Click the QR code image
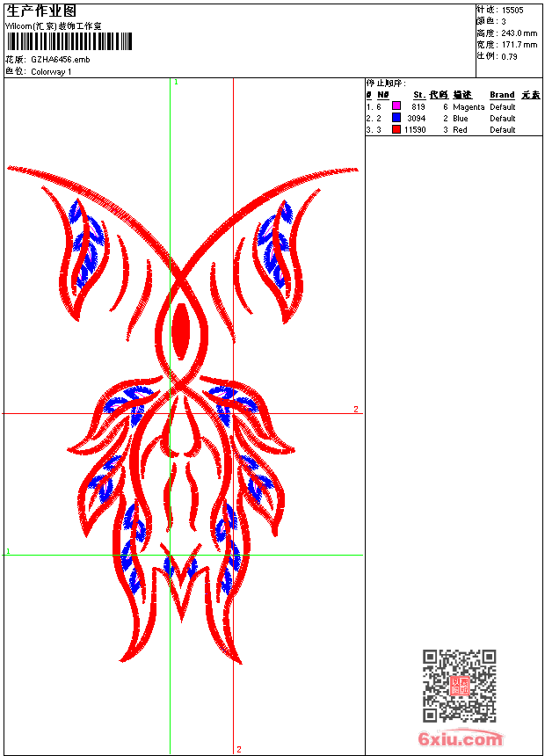The image size is (545, 756). click(x=459, y=686)
